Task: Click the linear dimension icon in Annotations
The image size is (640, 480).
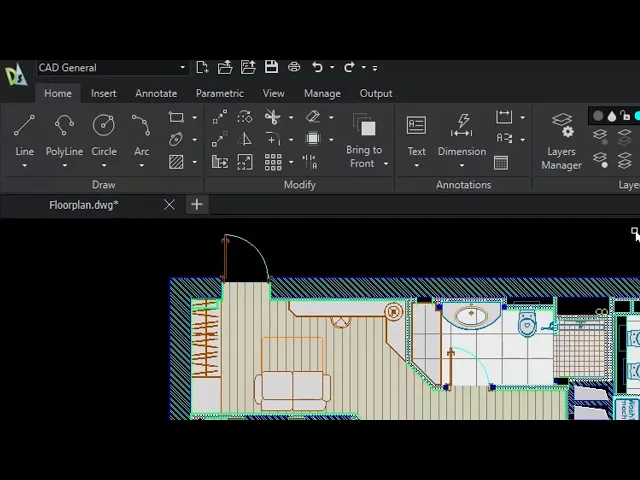Action: click(x=504, y=117)
